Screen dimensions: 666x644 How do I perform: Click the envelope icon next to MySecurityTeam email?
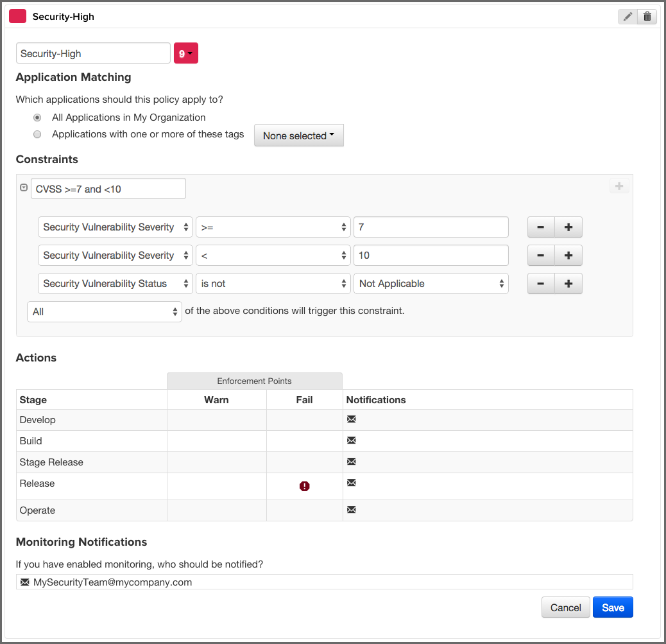point(24,582)
